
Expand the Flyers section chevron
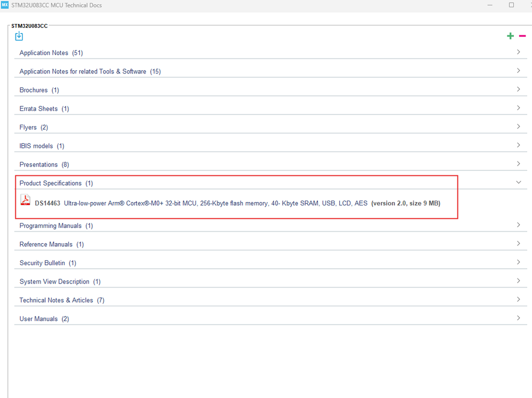click(519, 127)
